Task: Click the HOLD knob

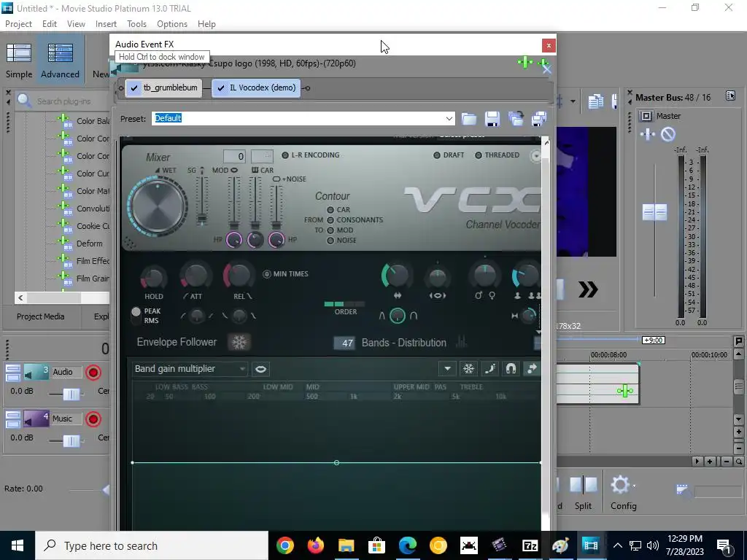Action: [153, 277]
